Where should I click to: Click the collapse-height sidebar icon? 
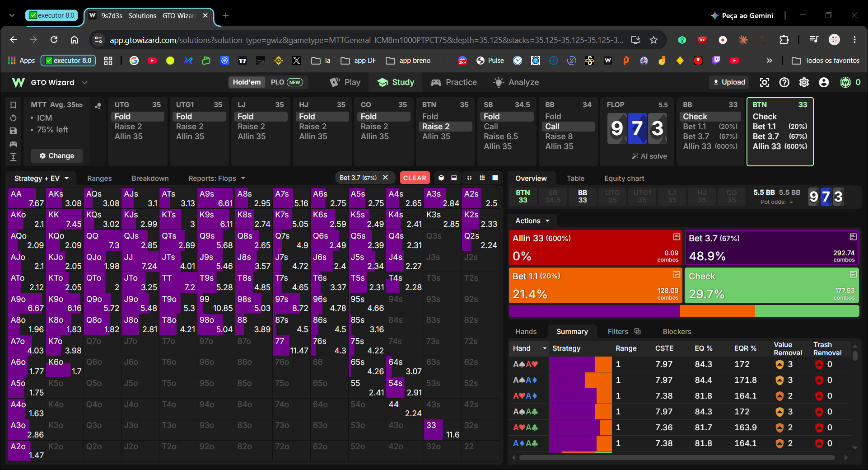14,157
